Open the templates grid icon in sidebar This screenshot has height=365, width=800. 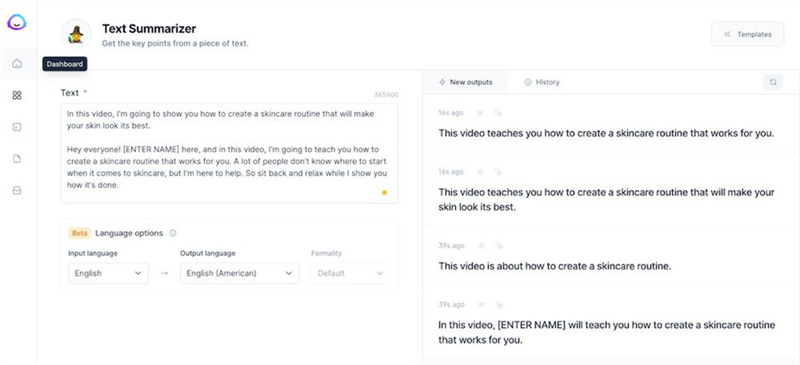tap(17, 95)
